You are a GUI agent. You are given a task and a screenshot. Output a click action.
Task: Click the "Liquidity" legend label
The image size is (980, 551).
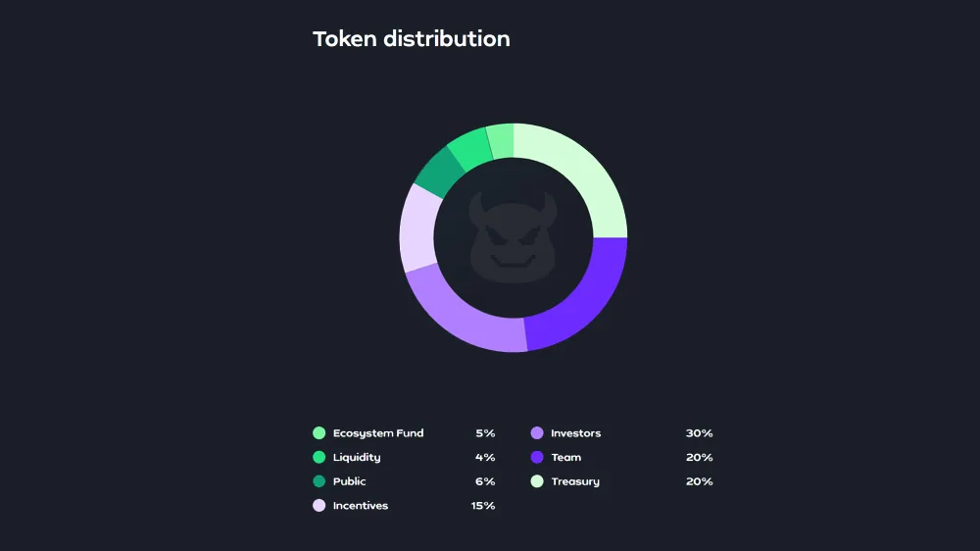coord(357,458)
